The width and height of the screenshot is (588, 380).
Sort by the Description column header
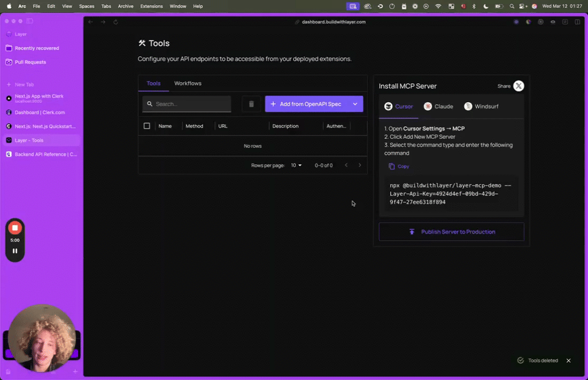click(285, 126)
